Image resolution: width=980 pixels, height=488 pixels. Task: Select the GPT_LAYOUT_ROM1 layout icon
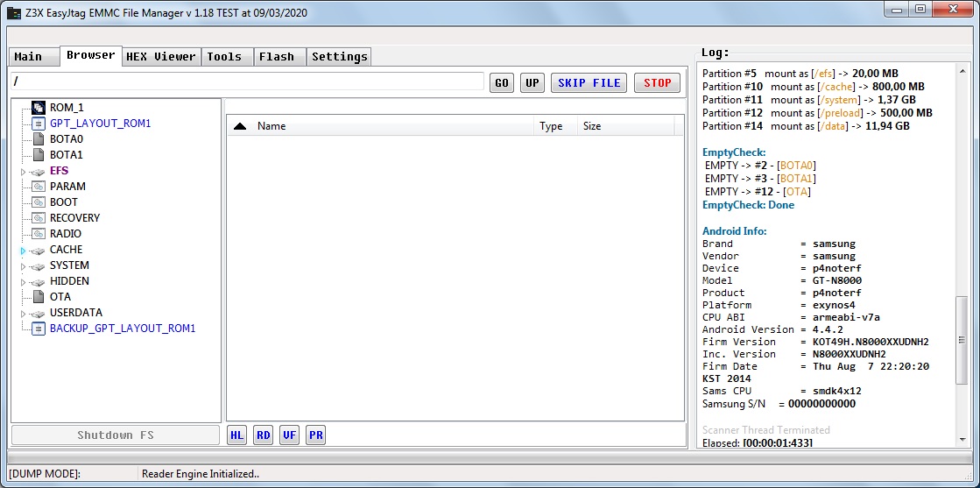38,124
